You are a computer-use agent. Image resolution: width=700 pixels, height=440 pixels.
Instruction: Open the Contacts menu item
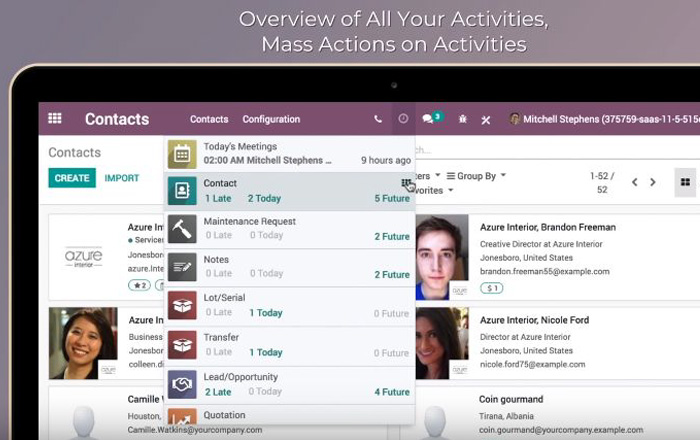[209, 119]
